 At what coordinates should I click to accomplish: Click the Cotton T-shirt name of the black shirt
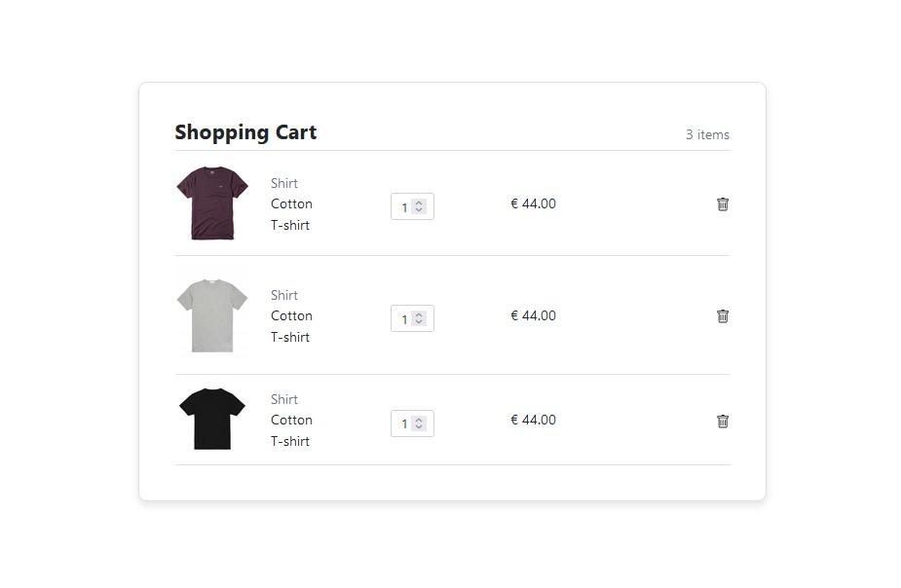(x=291, y=430)
